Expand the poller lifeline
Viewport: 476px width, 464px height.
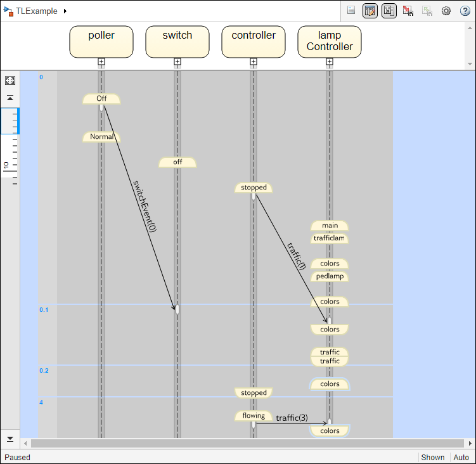101,61
